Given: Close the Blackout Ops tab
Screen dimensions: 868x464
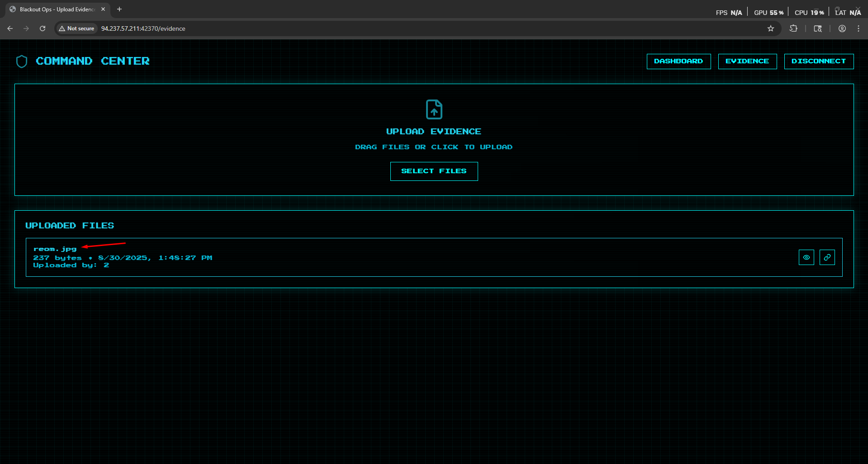Looking at the screenshot, I should pyautogui.click(x=103, y=9).
